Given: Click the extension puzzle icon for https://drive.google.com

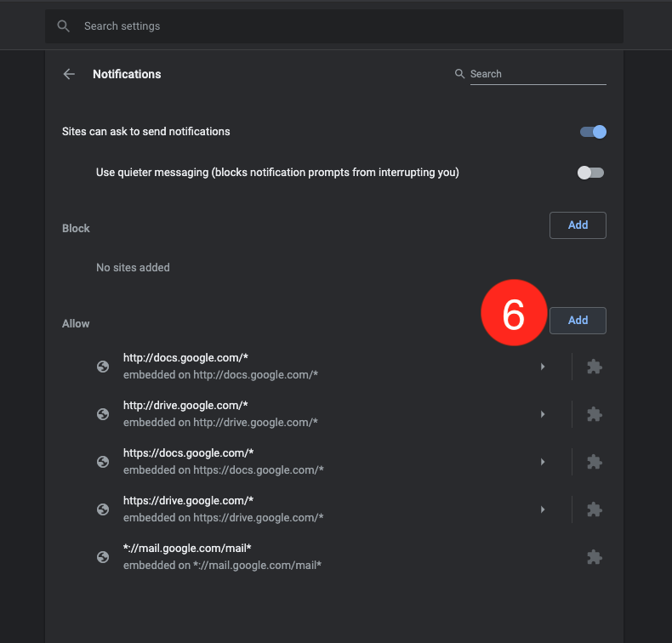Looking at the screenshot, I should point(595,509).
